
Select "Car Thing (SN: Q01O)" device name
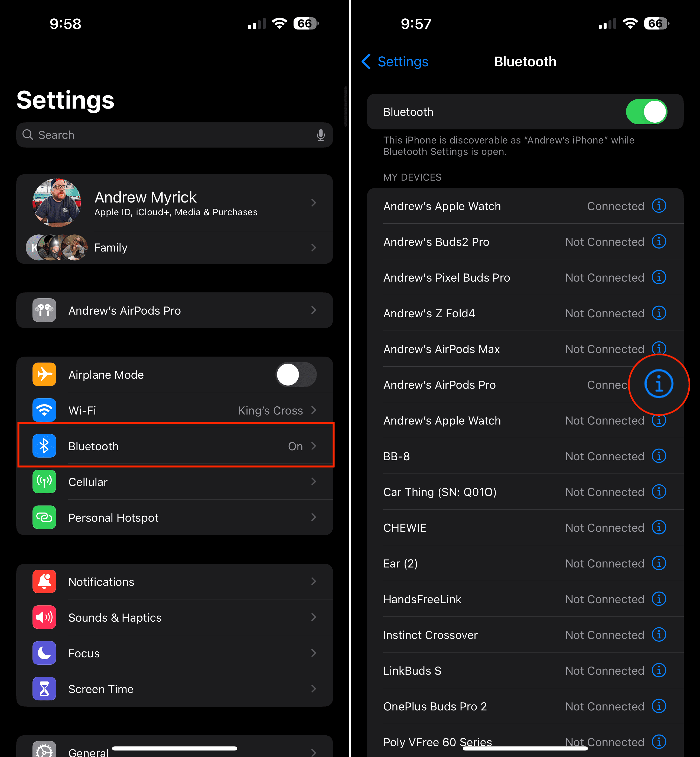[440, 492]
